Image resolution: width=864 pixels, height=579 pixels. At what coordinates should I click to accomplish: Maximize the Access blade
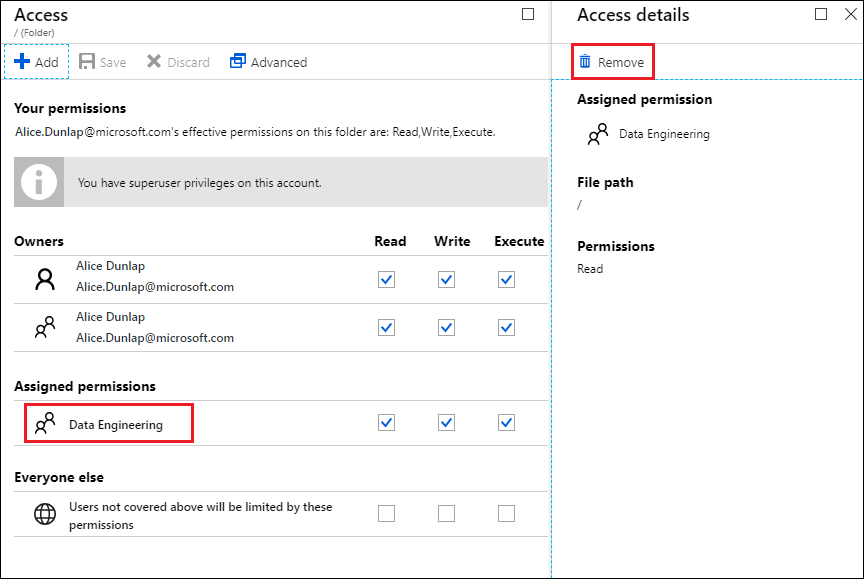tap(528, 14)
